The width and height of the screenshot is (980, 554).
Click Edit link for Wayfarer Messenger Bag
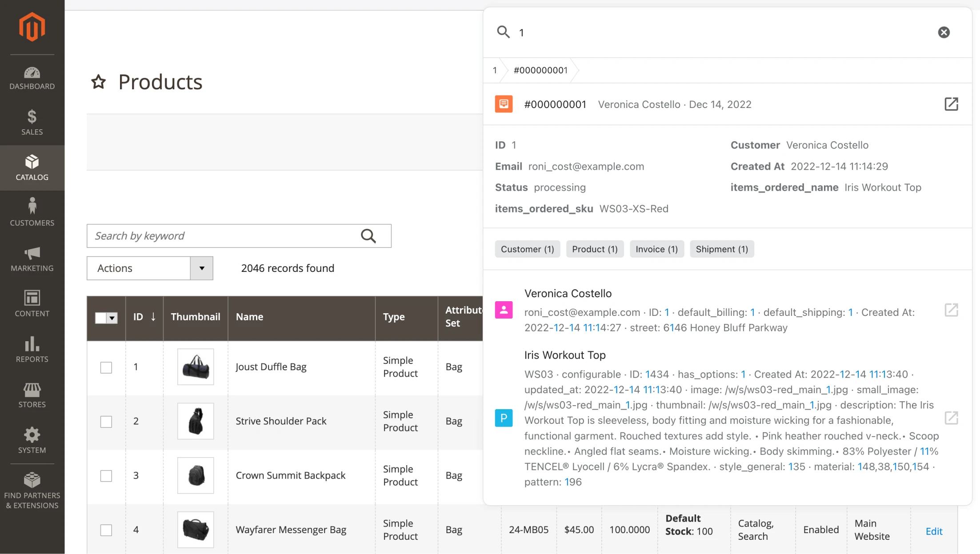[934, 531]
